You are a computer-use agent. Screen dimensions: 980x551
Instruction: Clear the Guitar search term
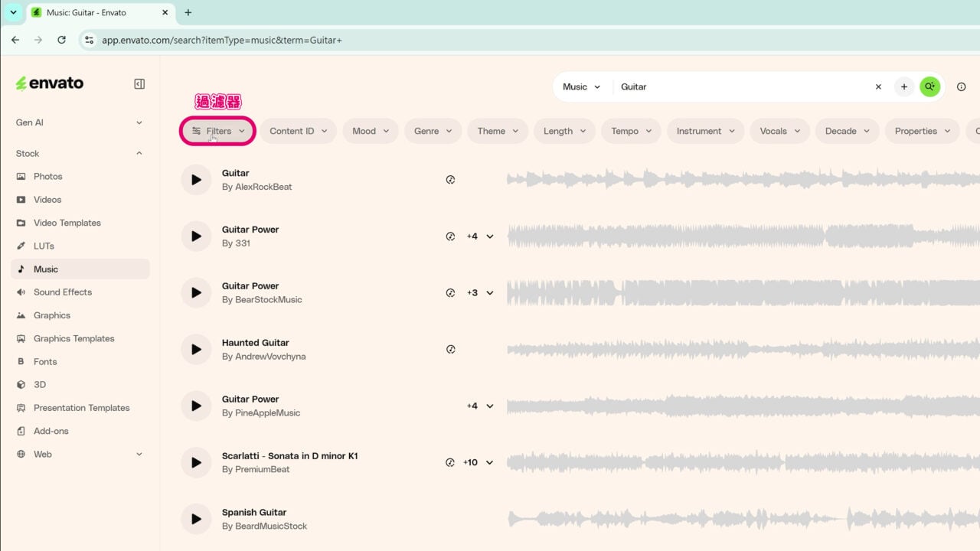[x=878, y=86]
